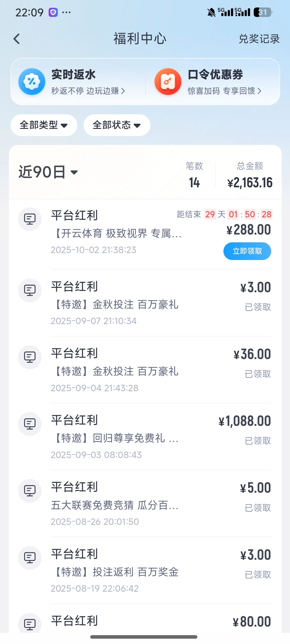Viewport: 290px width, 644px height.
Task: Tap the muted bell status icon
Action: click(211, 12)
